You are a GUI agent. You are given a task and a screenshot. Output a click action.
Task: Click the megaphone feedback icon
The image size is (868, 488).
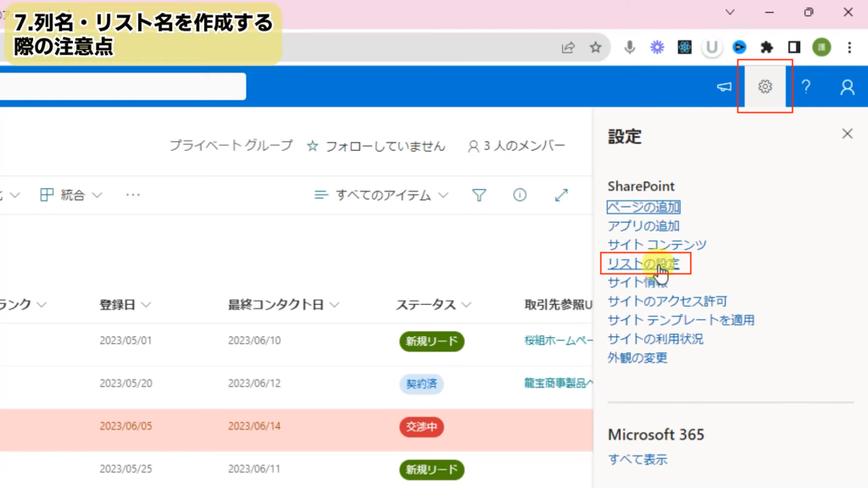pos(725,86)
